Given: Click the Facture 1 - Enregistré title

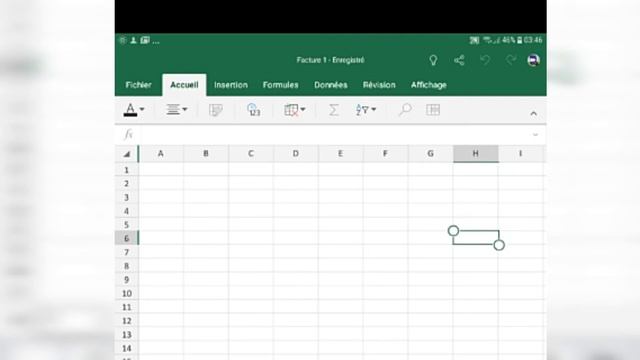Looking at the screenshot, I should (x=330, y=60).
